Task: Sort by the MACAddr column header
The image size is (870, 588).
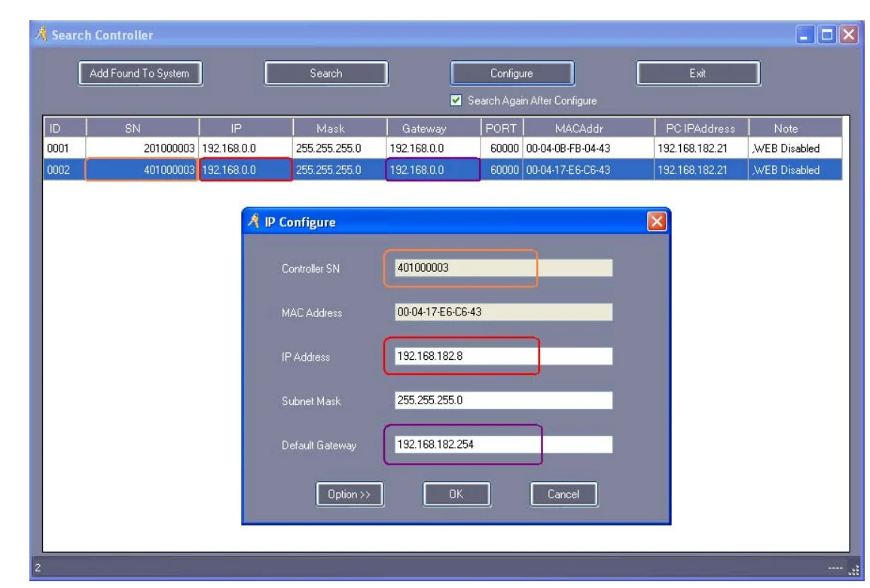Action: click(589, 128)
